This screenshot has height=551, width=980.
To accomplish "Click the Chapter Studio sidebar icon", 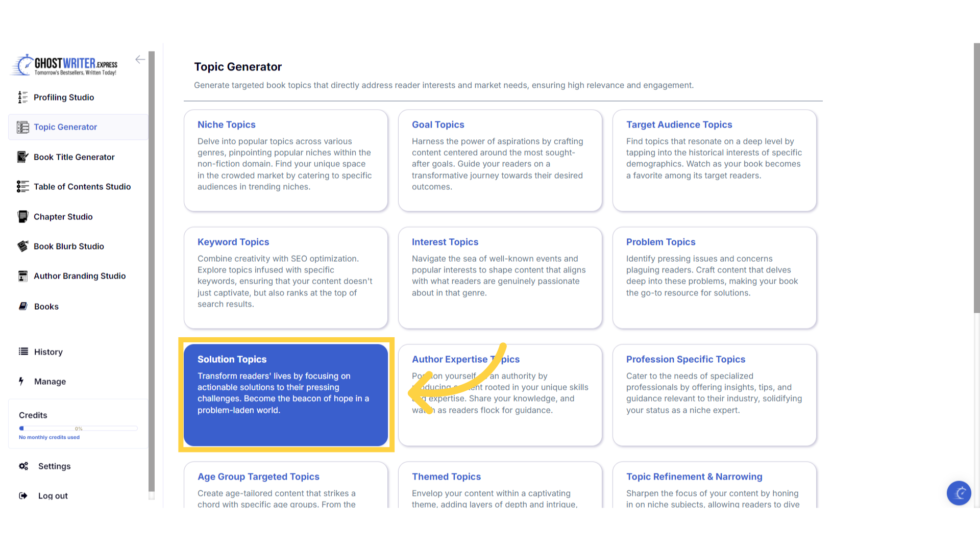I will (22, 216).
